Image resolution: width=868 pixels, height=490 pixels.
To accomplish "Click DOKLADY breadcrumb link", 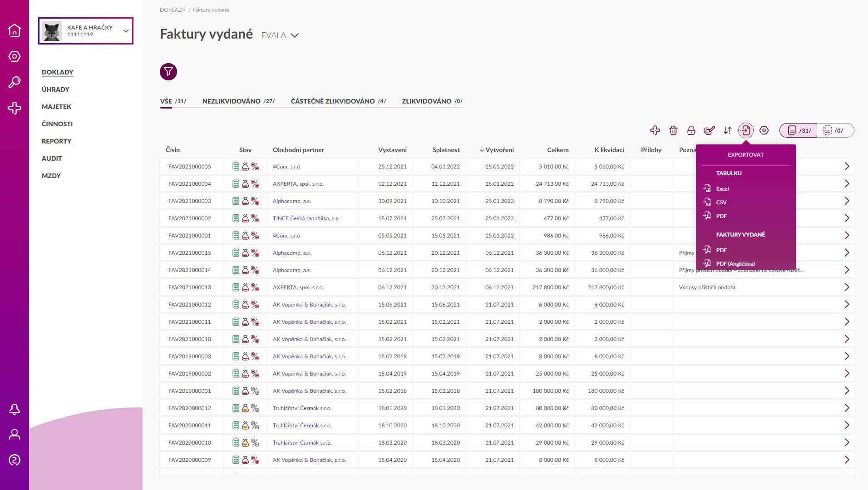I will (173, 10).
